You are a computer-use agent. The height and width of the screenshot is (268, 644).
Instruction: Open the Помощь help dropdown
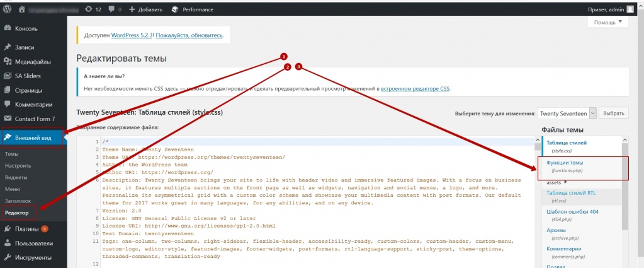tap(608, 22)
